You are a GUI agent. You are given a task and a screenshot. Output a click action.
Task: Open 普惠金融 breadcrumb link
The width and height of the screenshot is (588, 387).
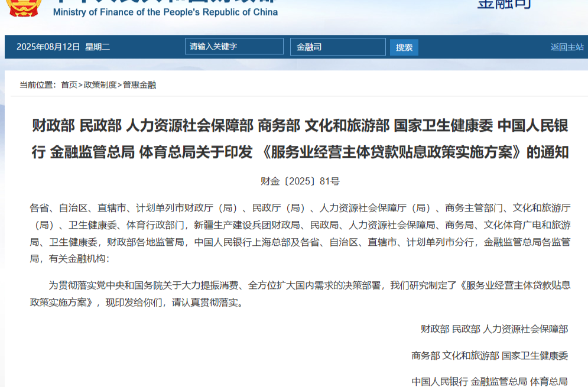139,84
